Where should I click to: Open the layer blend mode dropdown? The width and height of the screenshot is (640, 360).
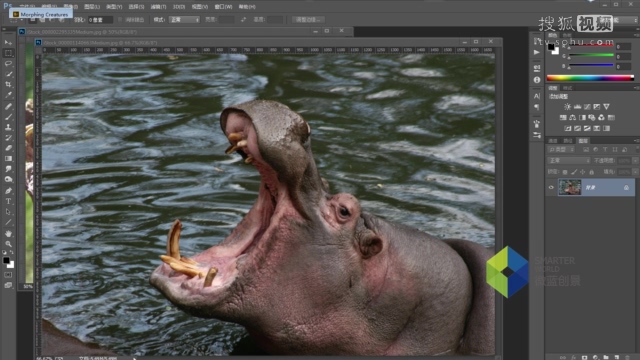[568, 161]
